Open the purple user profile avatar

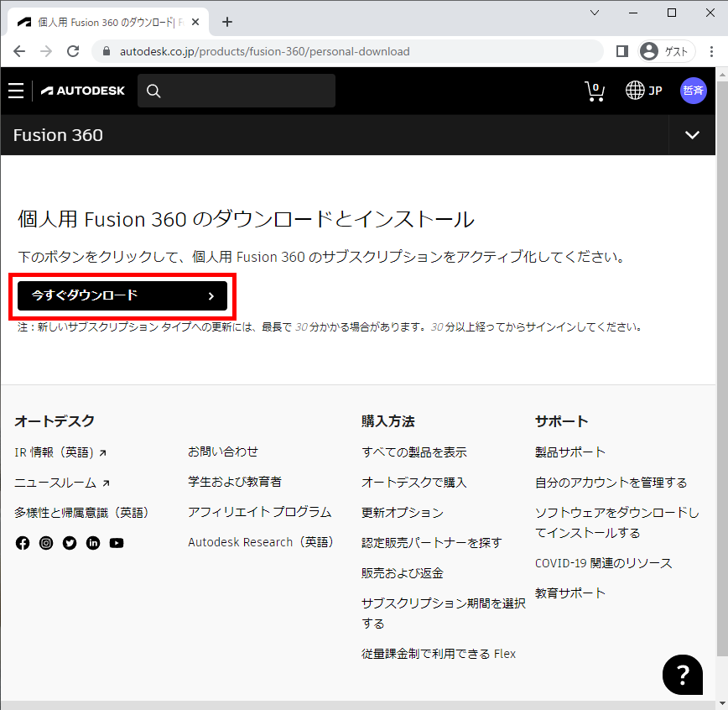point(693,91)
